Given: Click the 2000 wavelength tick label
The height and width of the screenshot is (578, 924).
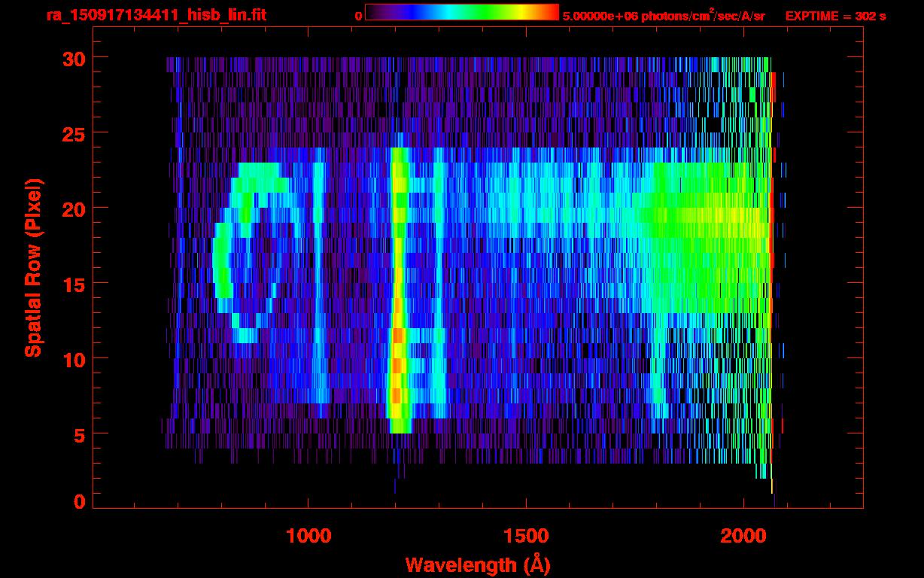Looking at the screenshot, I should [x=743, y=536].
